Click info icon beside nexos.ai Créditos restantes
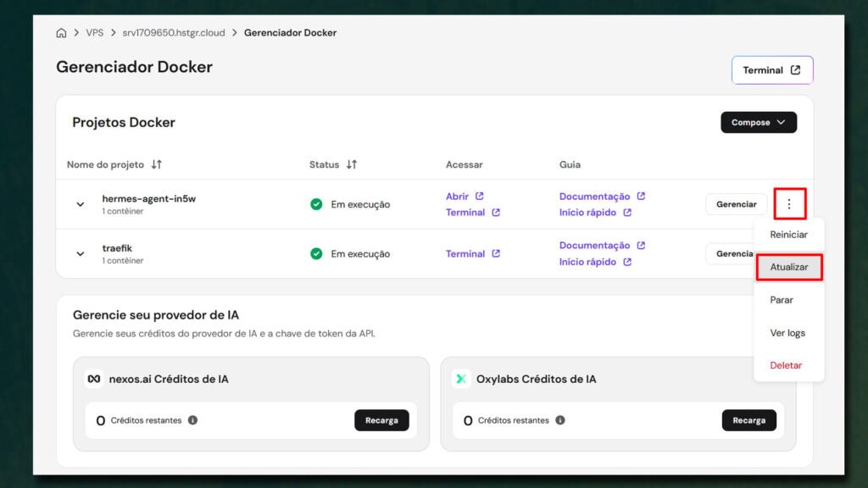 [192, 420]
